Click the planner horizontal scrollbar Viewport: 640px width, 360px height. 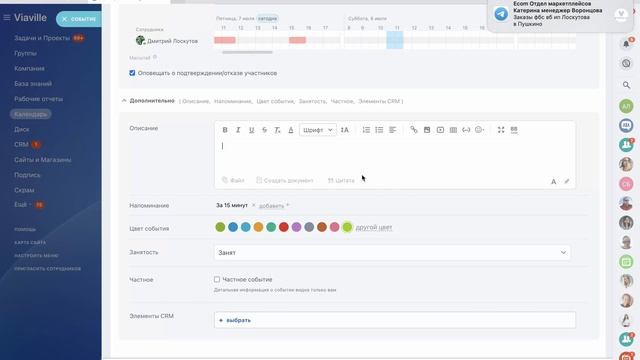click(247, 52)
